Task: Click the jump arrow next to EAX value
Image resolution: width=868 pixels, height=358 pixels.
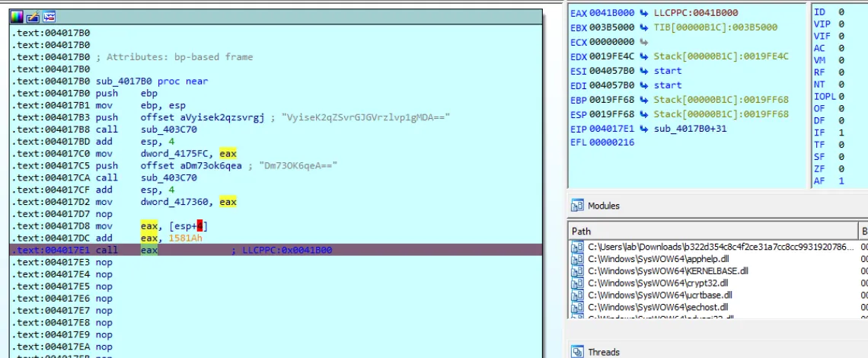Action: coord(644,12)
